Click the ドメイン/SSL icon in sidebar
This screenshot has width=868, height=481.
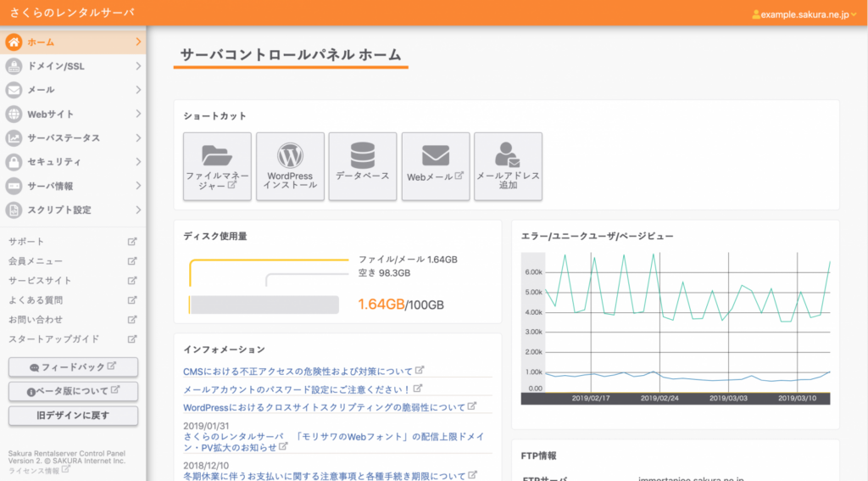click(14, 66)
